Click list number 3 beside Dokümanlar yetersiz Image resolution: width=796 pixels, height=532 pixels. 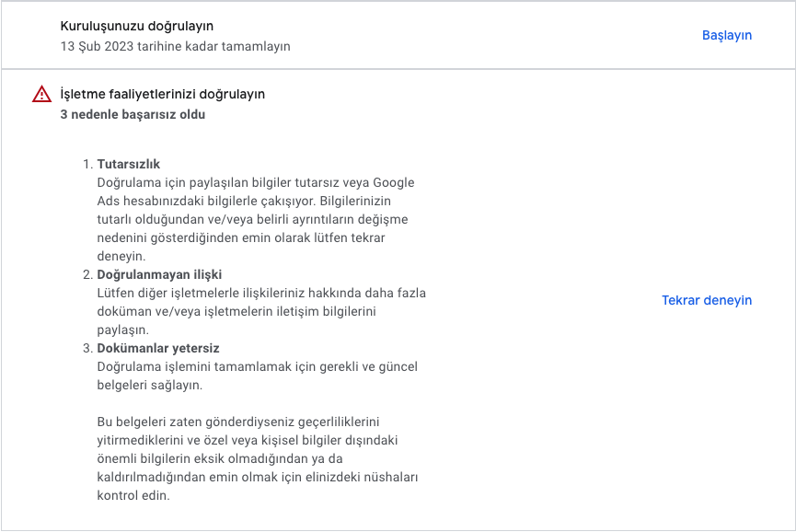[87, 348]
